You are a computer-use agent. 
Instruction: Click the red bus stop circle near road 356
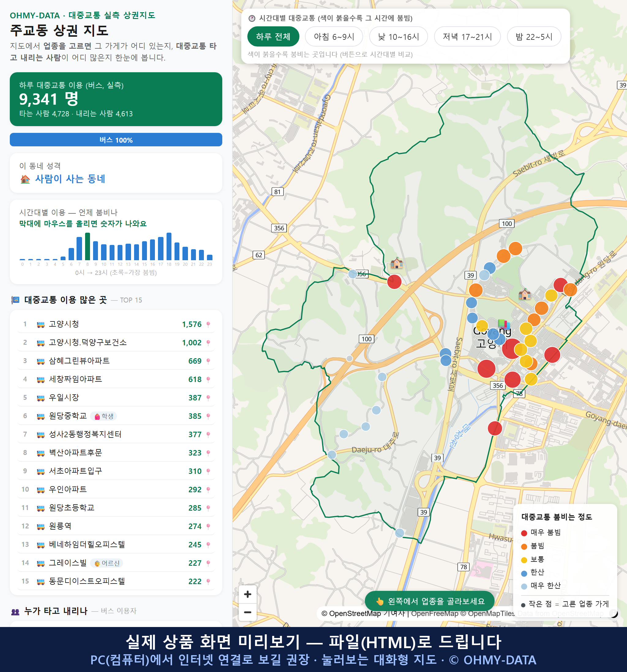(x=394, y=282)
